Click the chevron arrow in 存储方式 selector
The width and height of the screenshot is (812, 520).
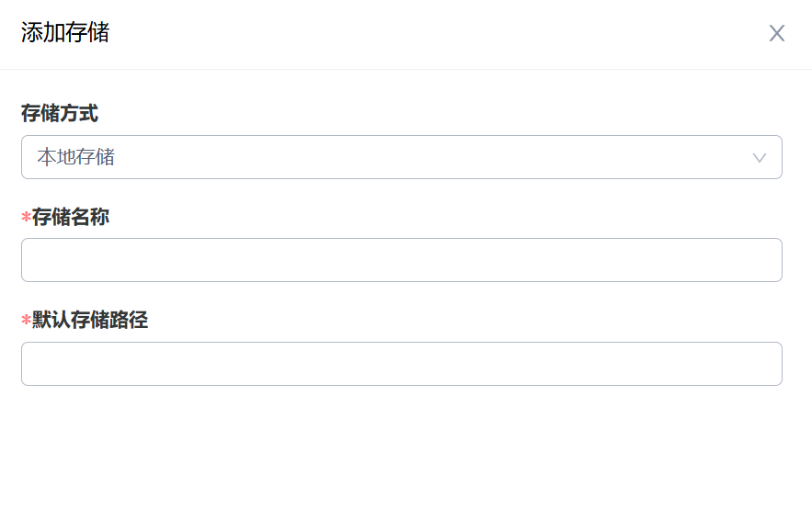pyautogui.click(x=760, y=158)
